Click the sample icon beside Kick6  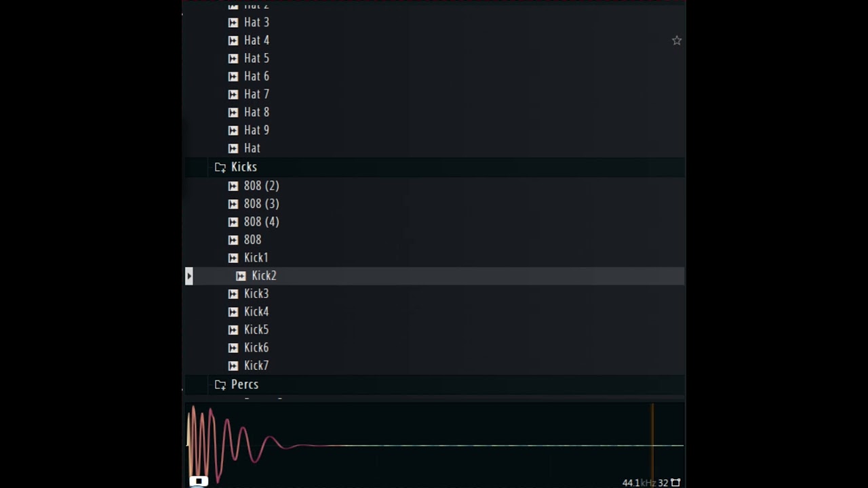233,348
